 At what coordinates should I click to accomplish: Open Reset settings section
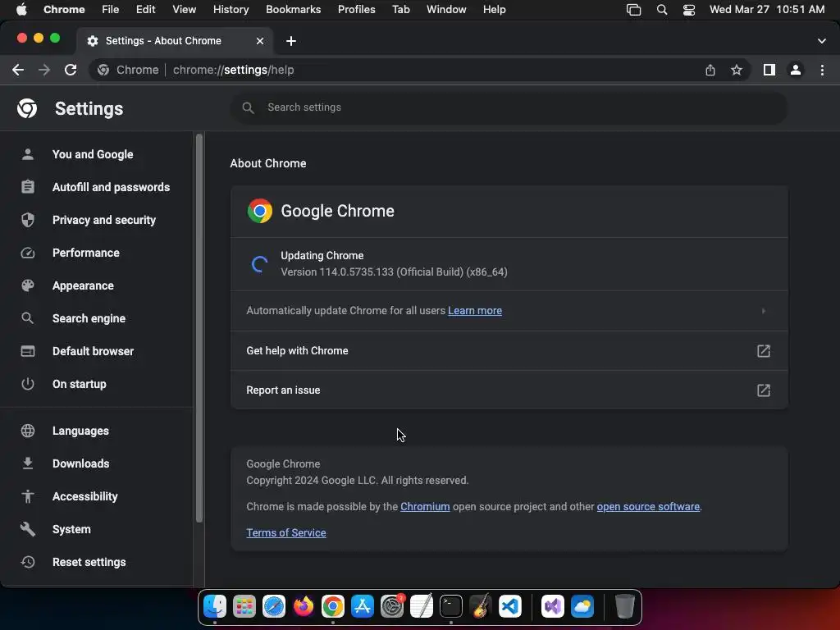[x=89, y=562]
